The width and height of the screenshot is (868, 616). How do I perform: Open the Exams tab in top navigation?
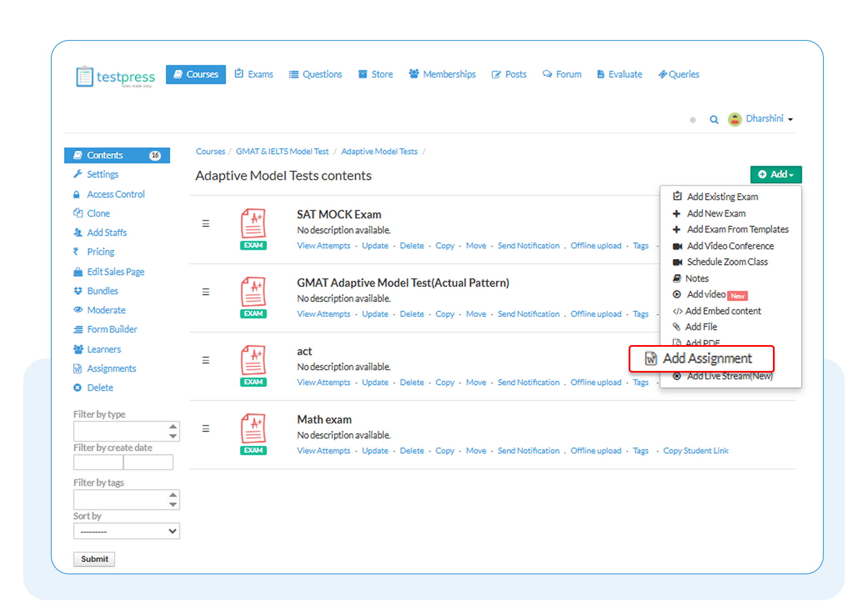(253, 74)
